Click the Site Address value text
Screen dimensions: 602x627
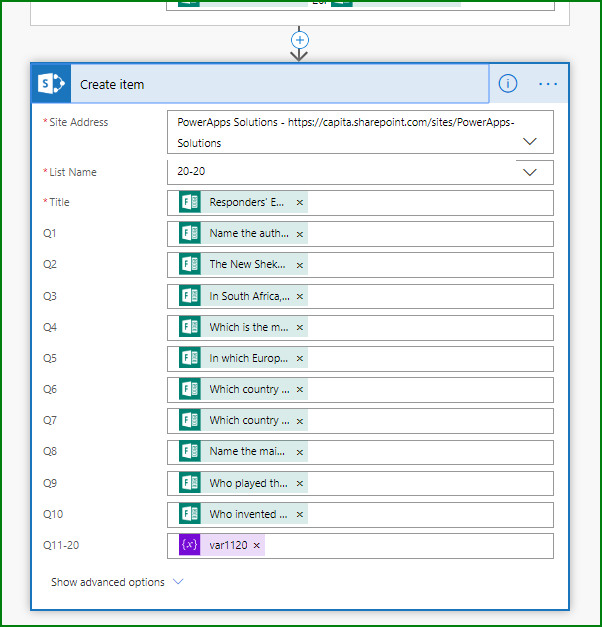tap(346, 132)
